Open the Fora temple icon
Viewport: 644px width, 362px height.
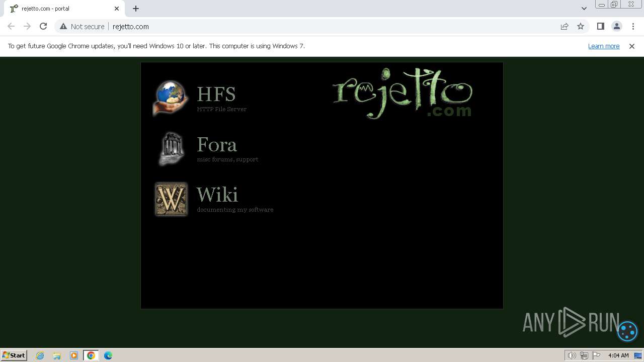[171, 149]
